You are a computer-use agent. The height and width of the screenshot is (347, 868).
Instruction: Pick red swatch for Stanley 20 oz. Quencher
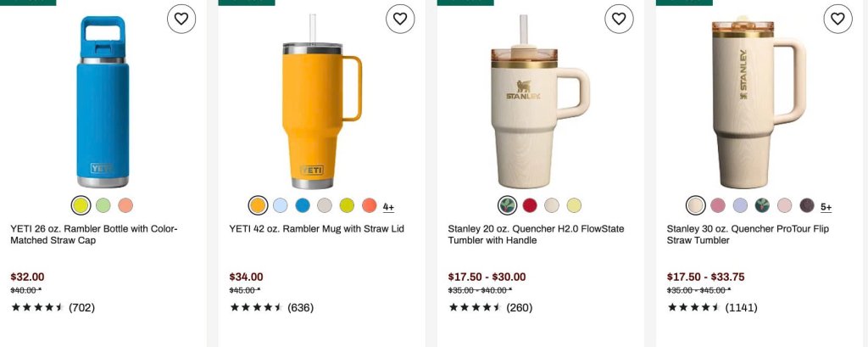point(530,205)
